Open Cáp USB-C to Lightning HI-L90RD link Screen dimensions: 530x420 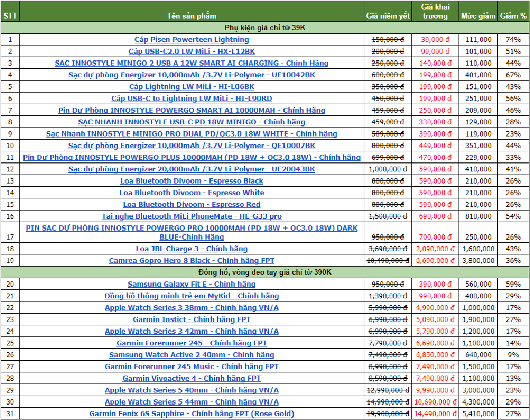click(192, 98)
